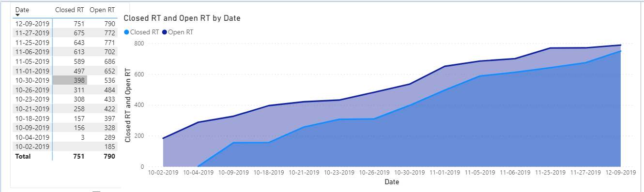Click the Date x-axis title below chart
644x192 pixels.
392,182
